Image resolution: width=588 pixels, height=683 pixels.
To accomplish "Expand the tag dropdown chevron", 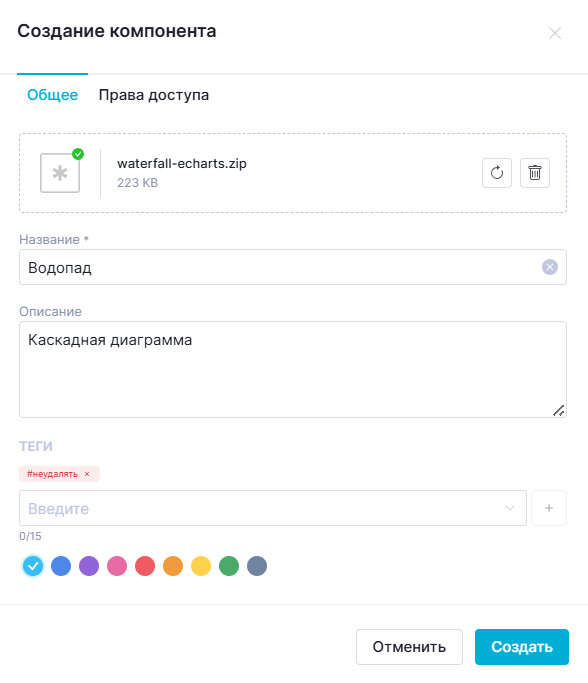I will (510, 508).
